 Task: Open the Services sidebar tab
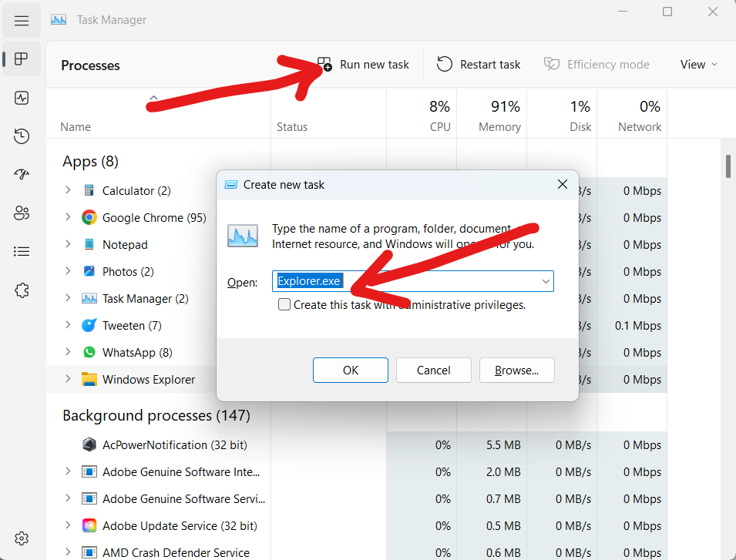point(22,290)
